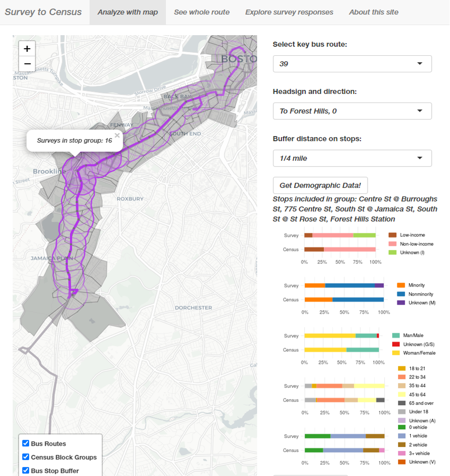Open the key bus route dropdown showing 39
Image resolution: width=450 pixels, height=476 pixels.
pos(351,63)
